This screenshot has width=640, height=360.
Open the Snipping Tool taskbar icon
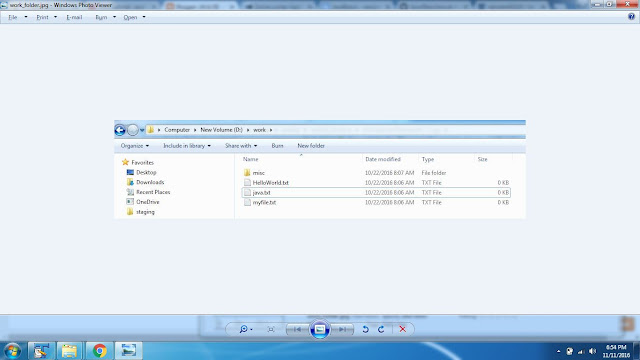pos(41,351)
